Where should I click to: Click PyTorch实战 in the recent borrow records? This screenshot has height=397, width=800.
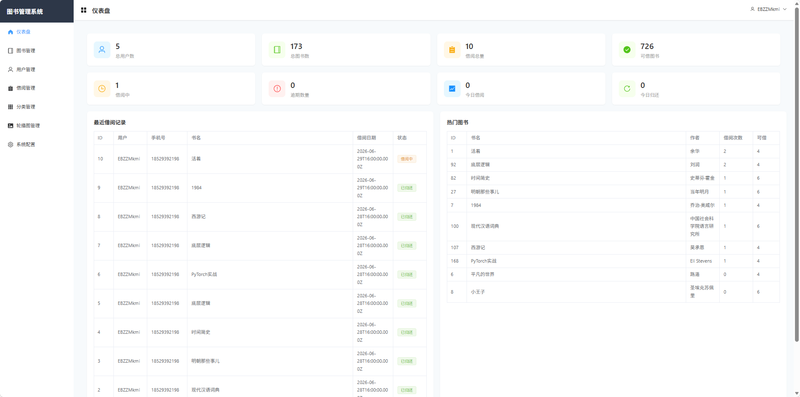(x=204, y=275)
